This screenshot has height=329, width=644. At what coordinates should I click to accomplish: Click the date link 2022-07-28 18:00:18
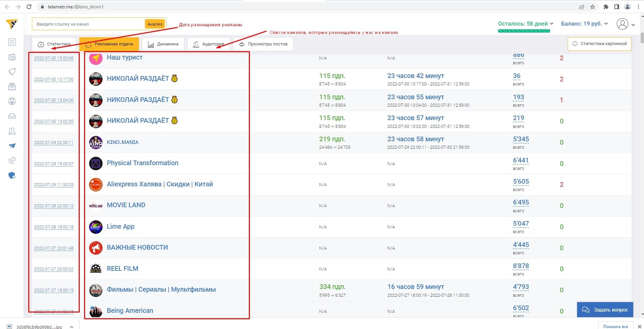pos(54,227)
